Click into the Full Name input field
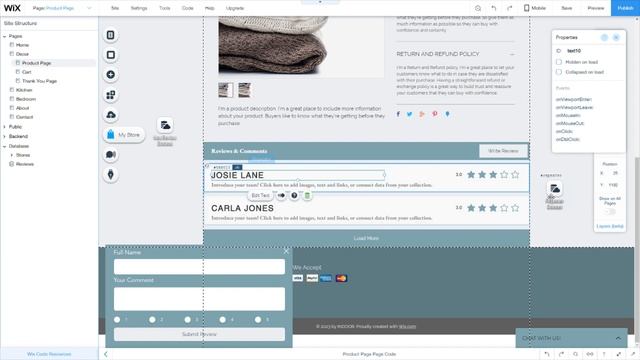 tap(199, 267)
